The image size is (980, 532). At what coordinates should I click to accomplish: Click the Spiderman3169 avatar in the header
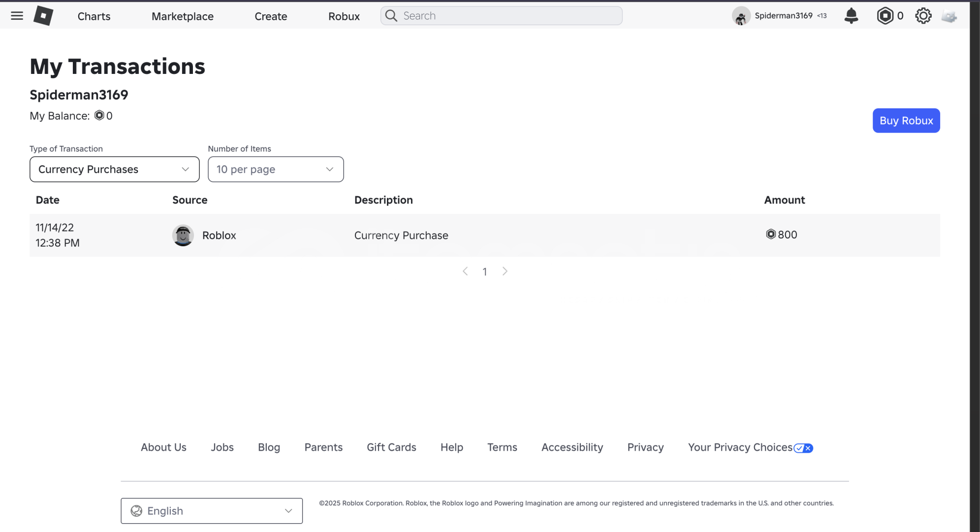tap(741, 16)
